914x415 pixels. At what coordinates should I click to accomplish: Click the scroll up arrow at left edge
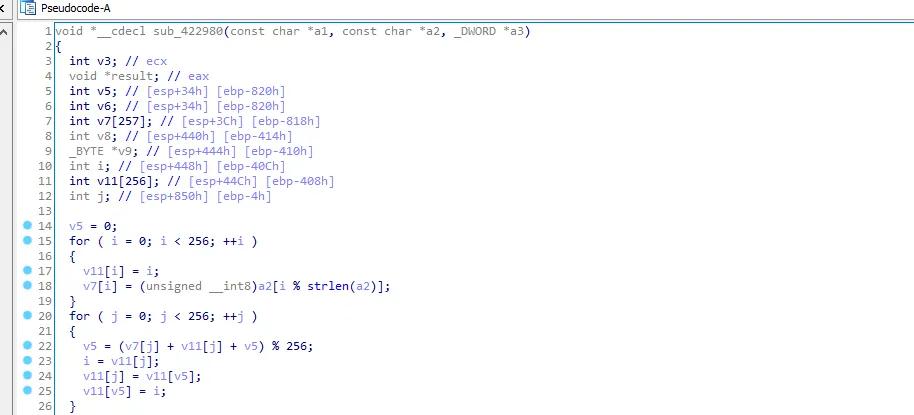click(x=6, y=32)
